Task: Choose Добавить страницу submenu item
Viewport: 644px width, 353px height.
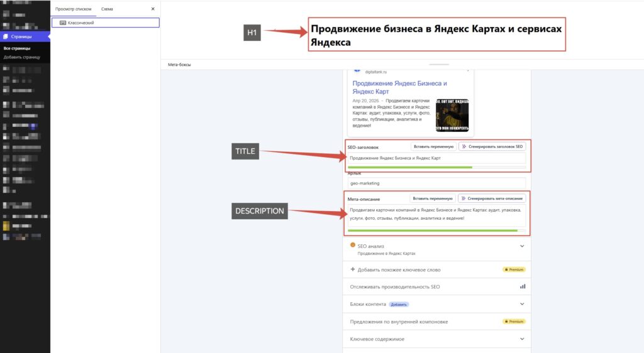Action: tap(22, 57)
